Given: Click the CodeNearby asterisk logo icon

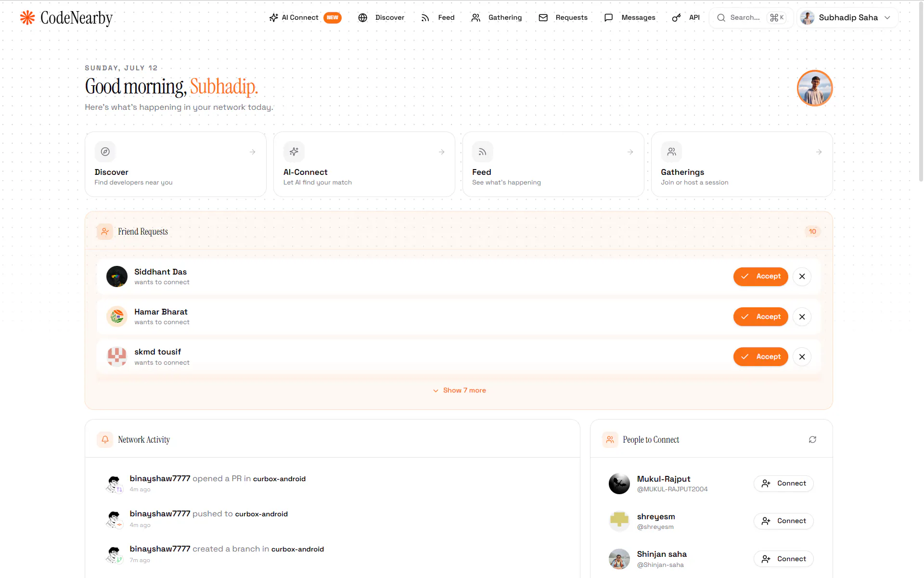Looking at the screenshot, I should coord(27,18).
